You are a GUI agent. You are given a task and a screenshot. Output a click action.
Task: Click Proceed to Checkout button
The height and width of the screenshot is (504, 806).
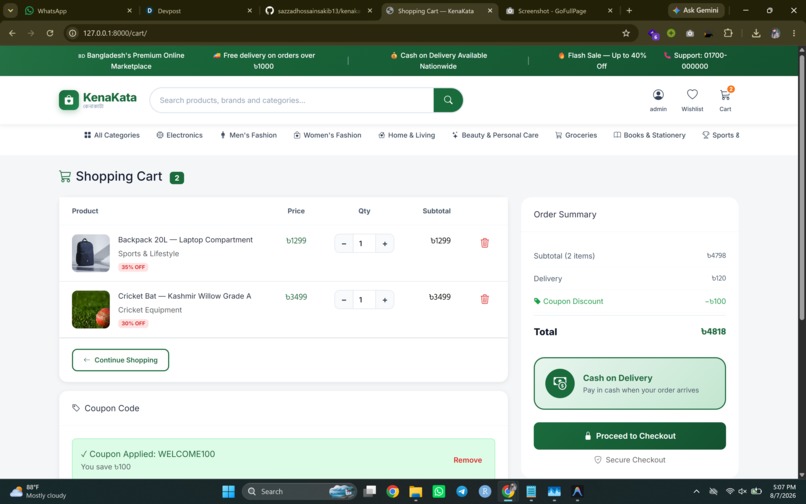point(630,436)
